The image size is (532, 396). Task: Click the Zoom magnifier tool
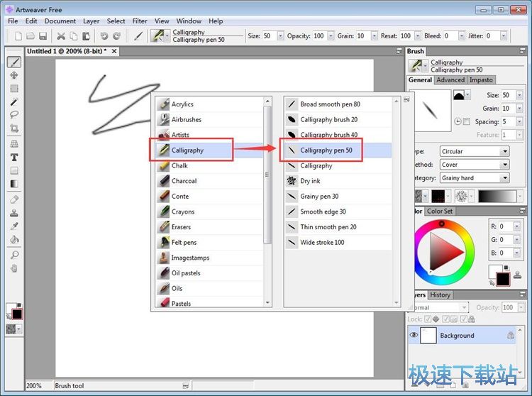coord(14,255)
